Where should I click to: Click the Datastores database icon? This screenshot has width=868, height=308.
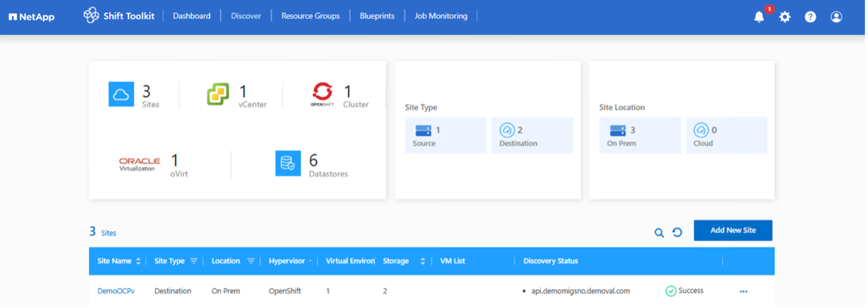(x=288, y=163)
